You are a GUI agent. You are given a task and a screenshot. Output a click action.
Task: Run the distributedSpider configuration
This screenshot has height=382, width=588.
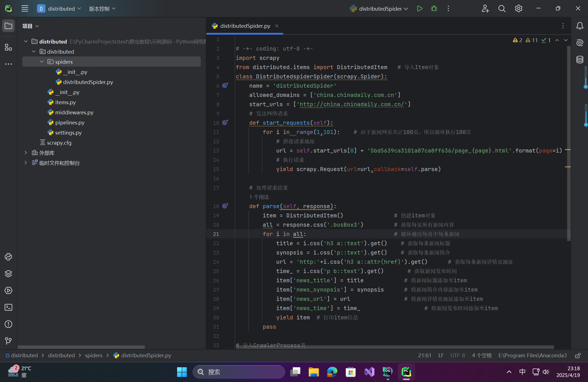420,8
